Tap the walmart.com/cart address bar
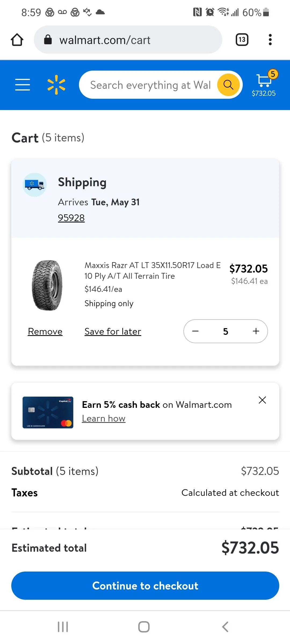Viewport: 290px width, 644px height. point(128,40)
